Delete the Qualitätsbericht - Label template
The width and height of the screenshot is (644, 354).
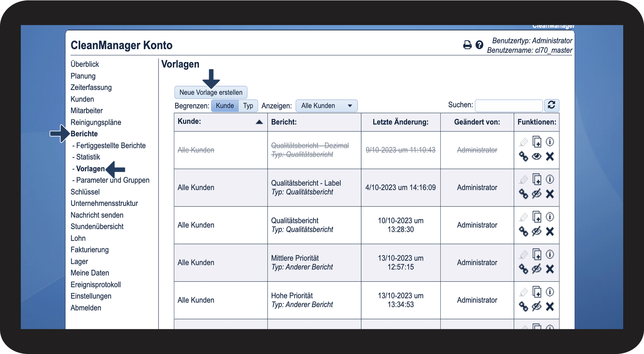[550, 194]
